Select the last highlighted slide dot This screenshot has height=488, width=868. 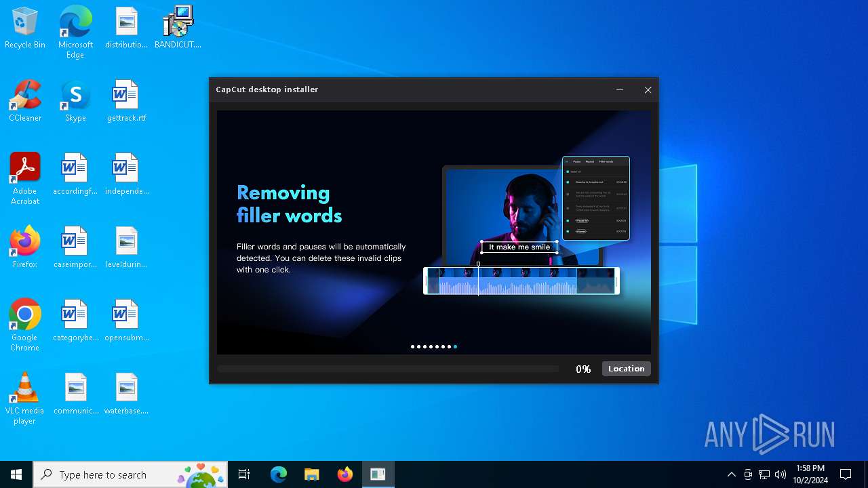coord(455,346)
